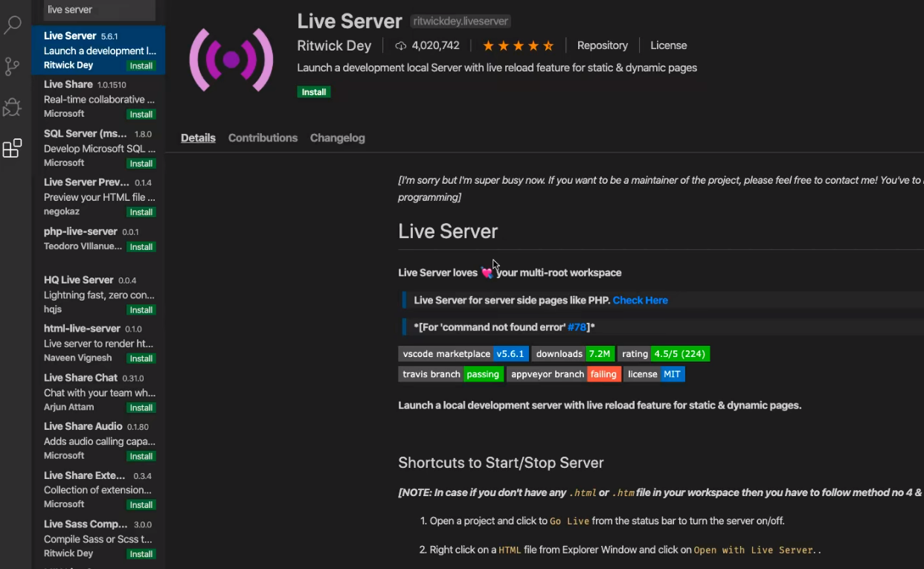The height and width of the screenshot is (569, 924).
Task: Install html-live-server by Naveen Vignesh
Action: [141, 359]
